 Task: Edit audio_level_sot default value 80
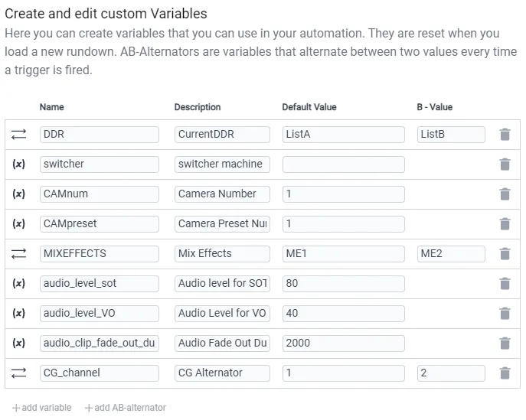[344, 284]
